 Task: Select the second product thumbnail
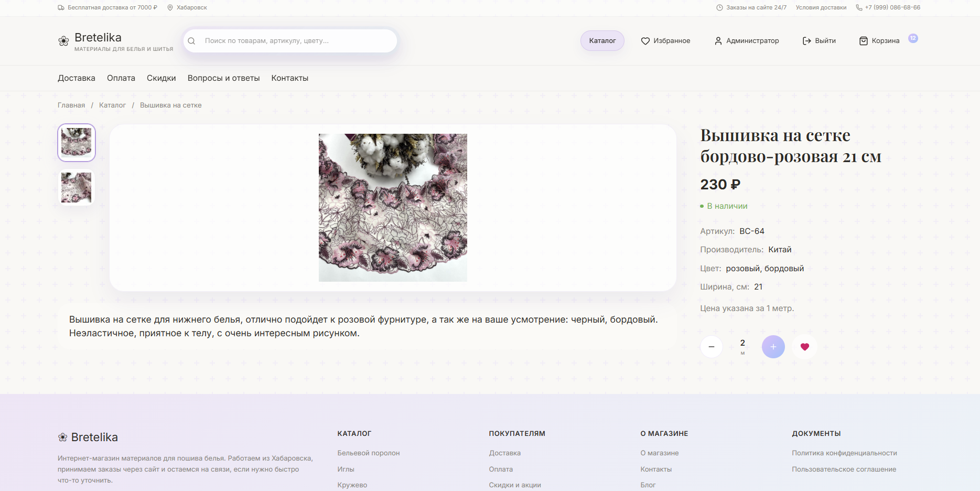pyautogui.click(x=77, y=188)
